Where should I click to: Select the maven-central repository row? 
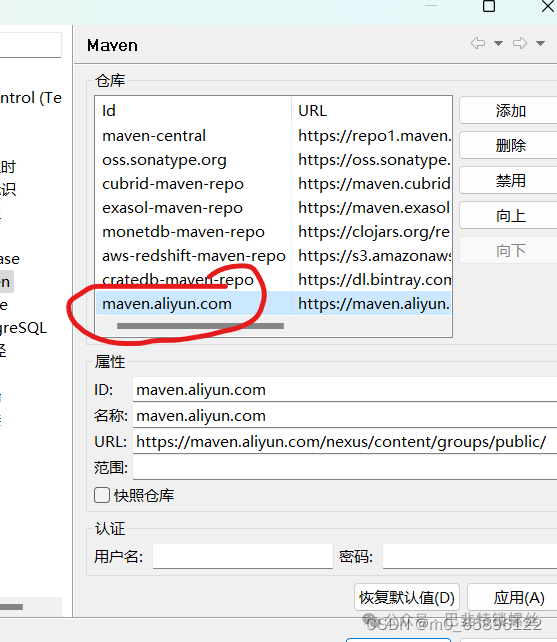(x=273, y=136)
